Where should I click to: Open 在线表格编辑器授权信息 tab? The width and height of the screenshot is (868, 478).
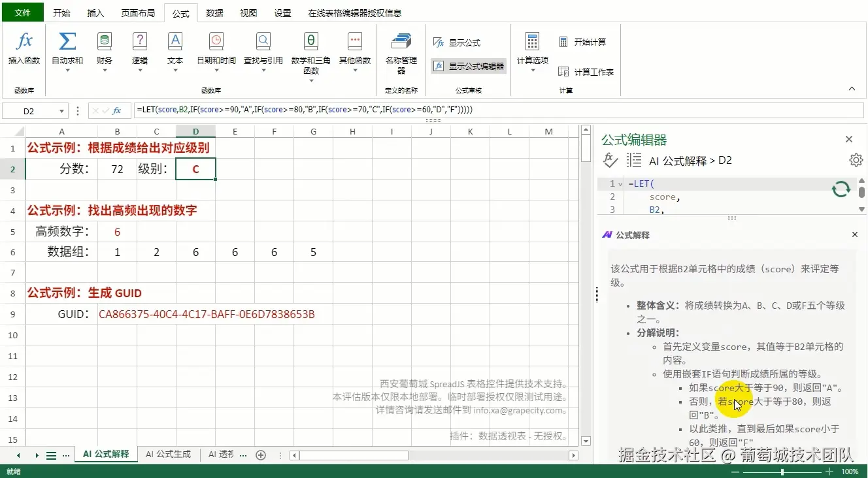coord(355,13)
